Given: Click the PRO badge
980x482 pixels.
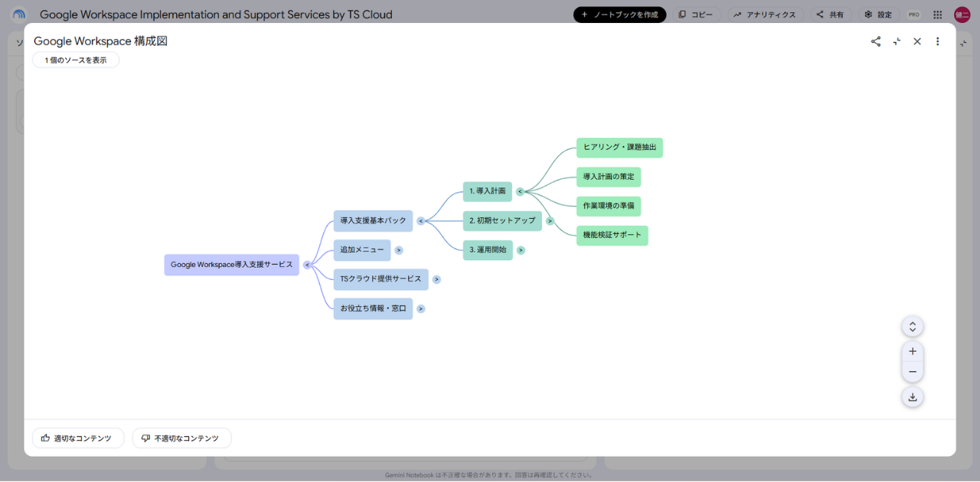Looking at the screenshot, I should point(914,15).
